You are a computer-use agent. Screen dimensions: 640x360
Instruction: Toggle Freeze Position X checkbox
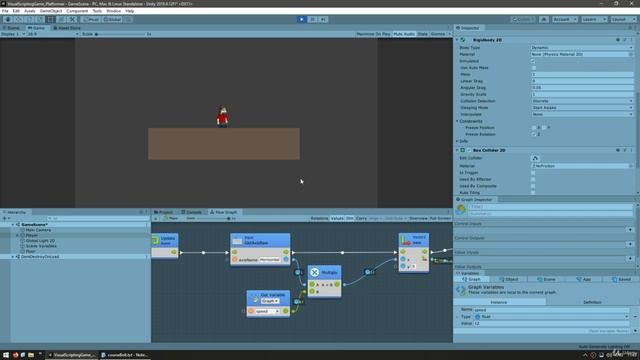(534, 128)
